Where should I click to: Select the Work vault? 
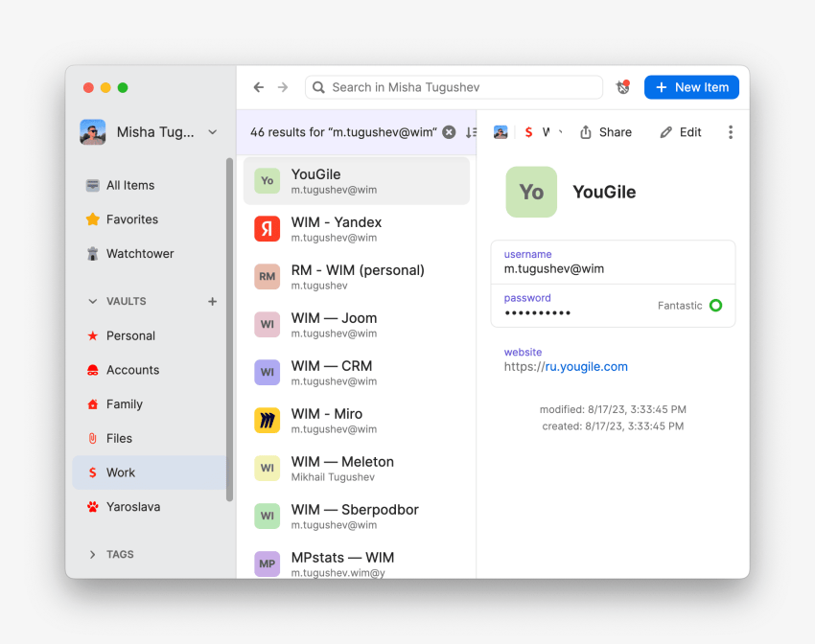151,472
